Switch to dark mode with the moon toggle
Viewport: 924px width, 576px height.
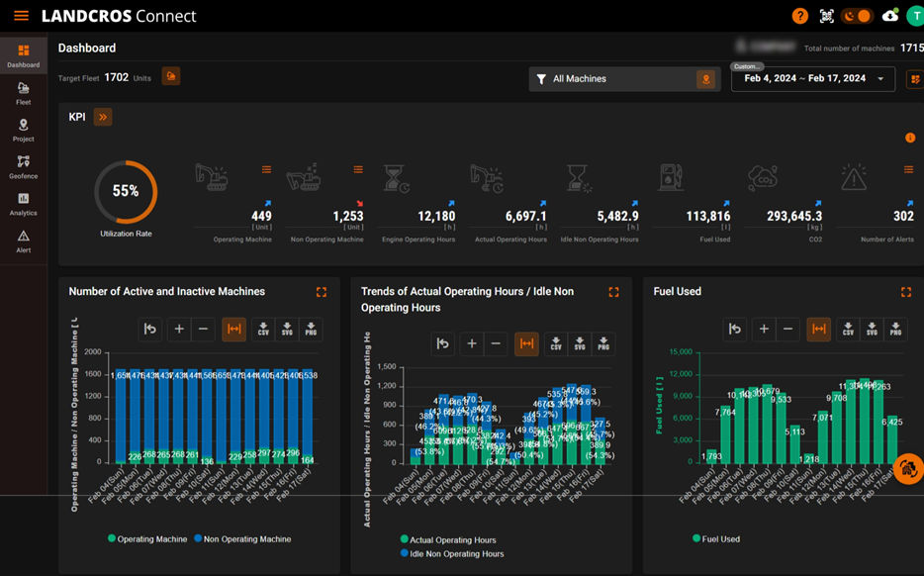tap(849, 15)
